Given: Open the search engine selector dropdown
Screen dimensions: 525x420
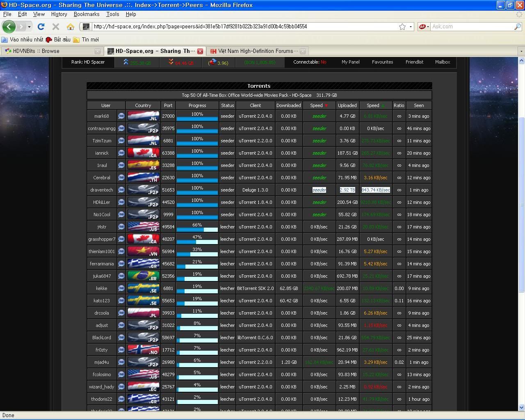Looking at the screenshot, I should pos(428,27).
